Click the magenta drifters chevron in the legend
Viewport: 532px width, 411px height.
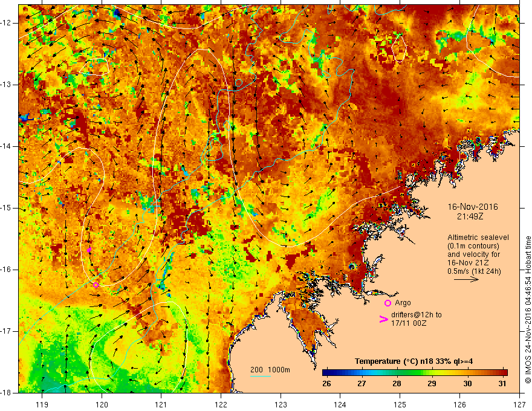pos(384,319)
